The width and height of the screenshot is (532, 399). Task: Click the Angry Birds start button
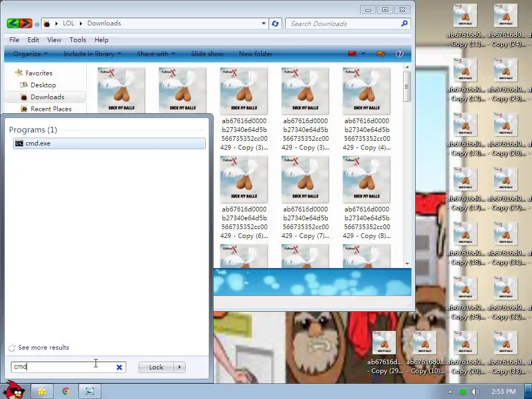pos(13,390)
